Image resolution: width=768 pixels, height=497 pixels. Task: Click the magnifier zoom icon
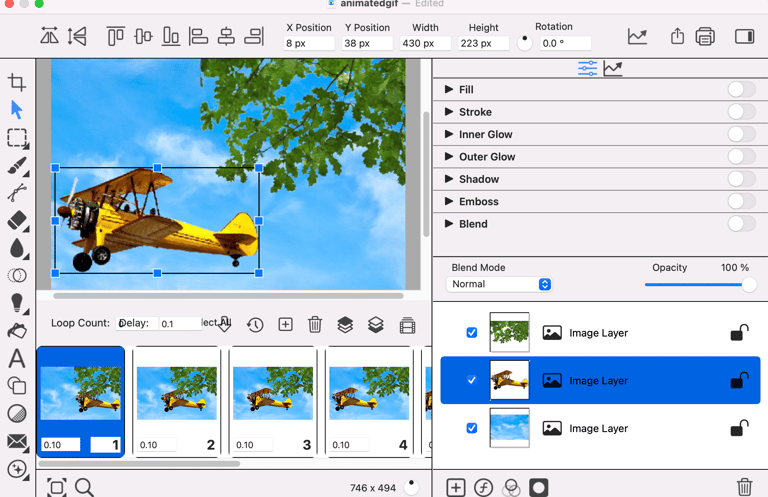tap(84, 487)
